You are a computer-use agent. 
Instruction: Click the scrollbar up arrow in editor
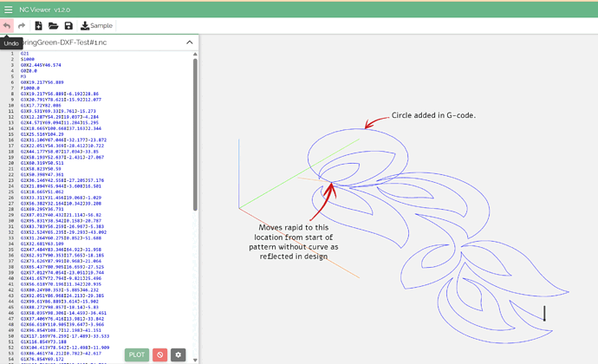tap(195, 53)
